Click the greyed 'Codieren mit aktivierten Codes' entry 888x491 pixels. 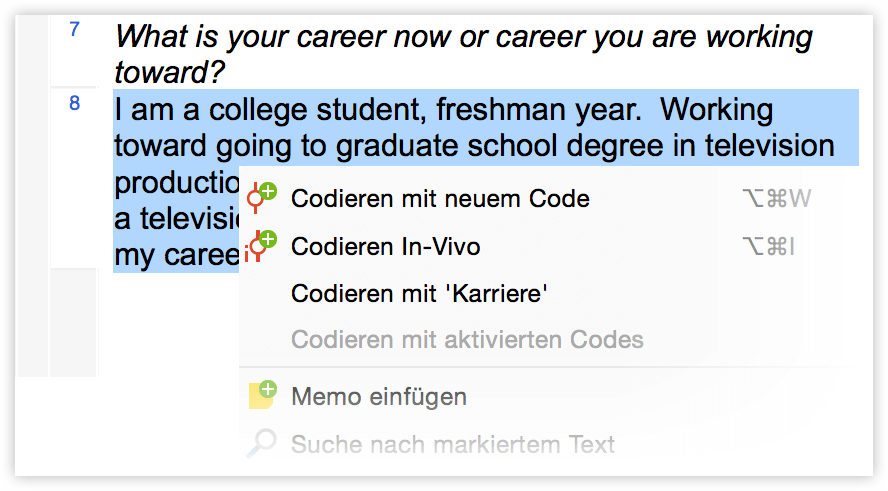coord(467,340)
